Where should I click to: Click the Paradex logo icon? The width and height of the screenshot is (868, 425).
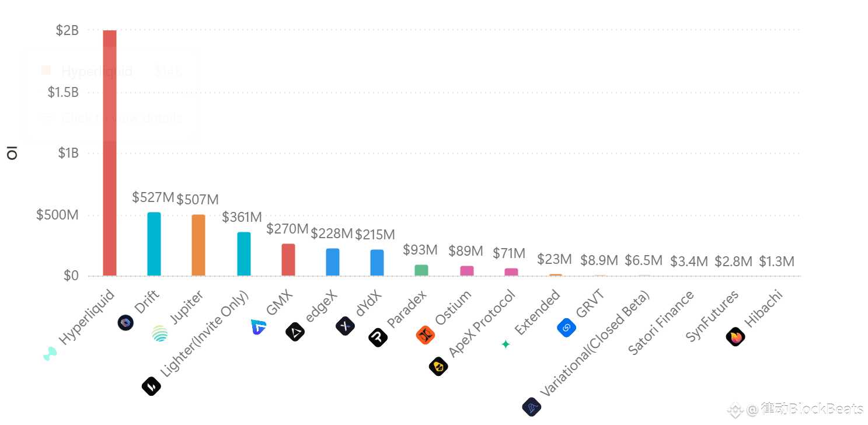pos(378,337)
